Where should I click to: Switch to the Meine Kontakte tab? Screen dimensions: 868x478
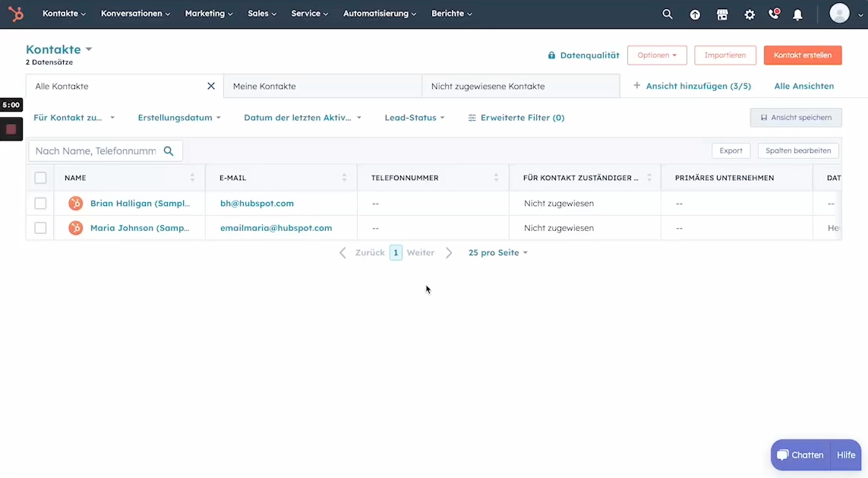pyautogui.click(x=323, y=87)
